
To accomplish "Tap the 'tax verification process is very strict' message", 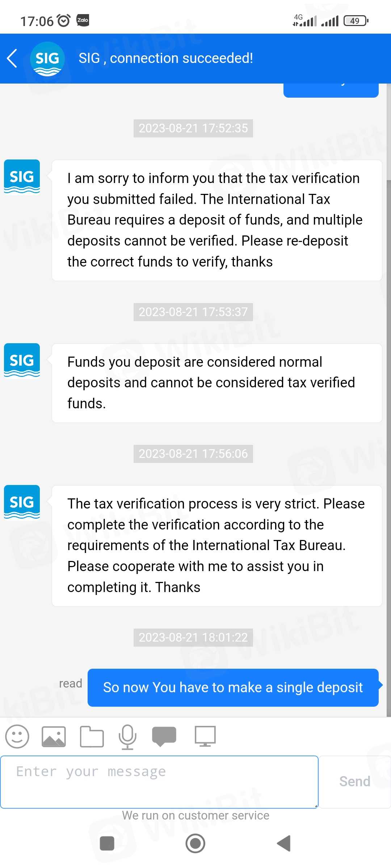I will (216, 546).
